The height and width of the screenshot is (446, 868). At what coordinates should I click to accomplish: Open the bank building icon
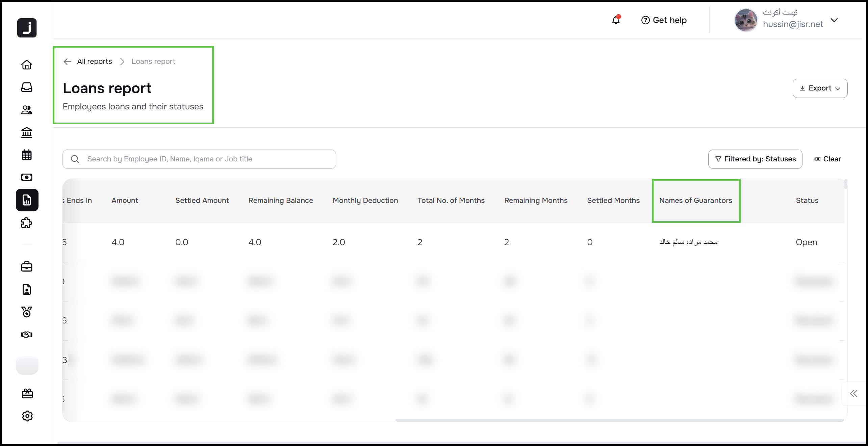point(27,132)
